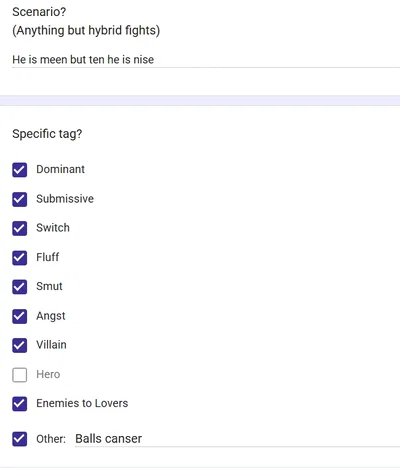Uncheck the Enemies to Lovers checkbox
The image size is (400, 468).
pos(20,404)
